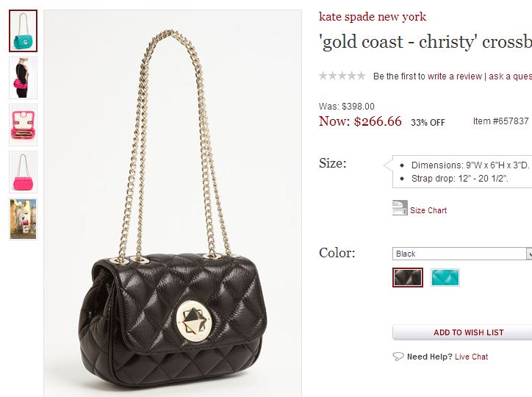Image resolution: width=532 pixels, height=397 pixels.
Task: Click the Live Chat speech bubble icon
Action: 398,357
